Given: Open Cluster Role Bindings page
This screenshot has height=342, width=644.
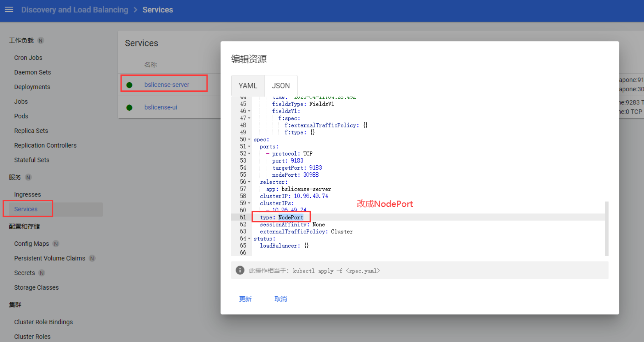Looking at the screenshot, I should point(44,322).
